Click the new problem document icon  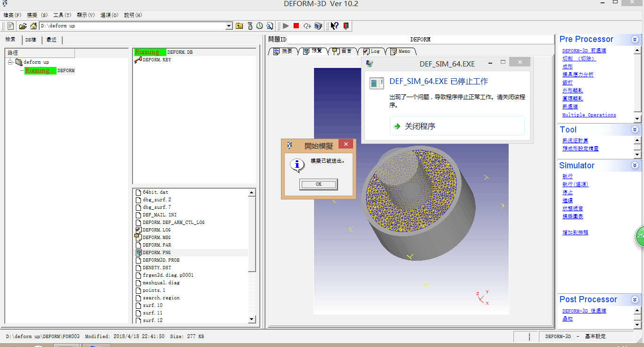[x=10, y=26]
